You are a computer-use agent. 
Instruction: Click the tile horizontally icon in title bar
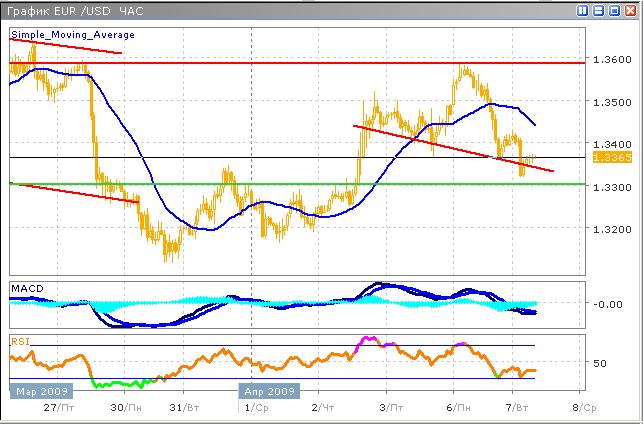(x=598, y=10)
